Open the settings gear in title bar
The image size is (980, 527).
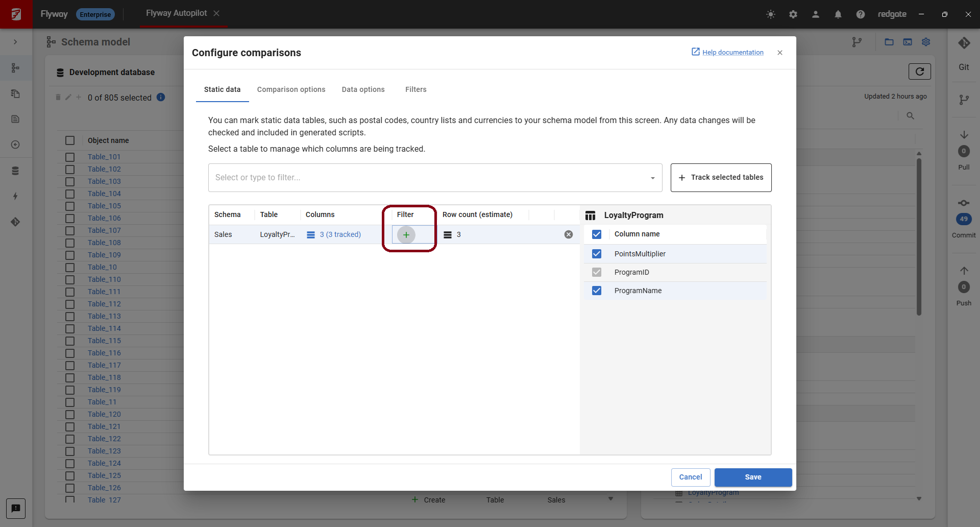(x=793, y=14)
